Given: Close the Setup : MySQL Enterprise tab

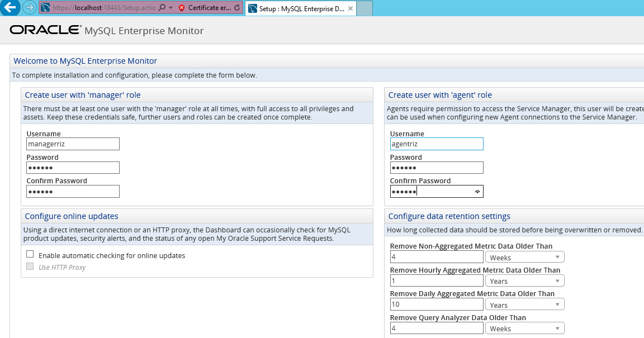Looking at the screenshot, I should coord(351,8).
